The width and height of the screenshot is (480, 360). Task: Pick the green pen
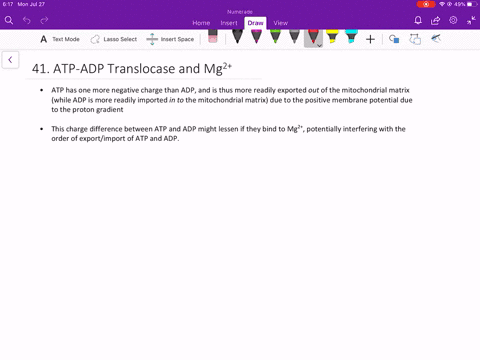pos(275,37)
